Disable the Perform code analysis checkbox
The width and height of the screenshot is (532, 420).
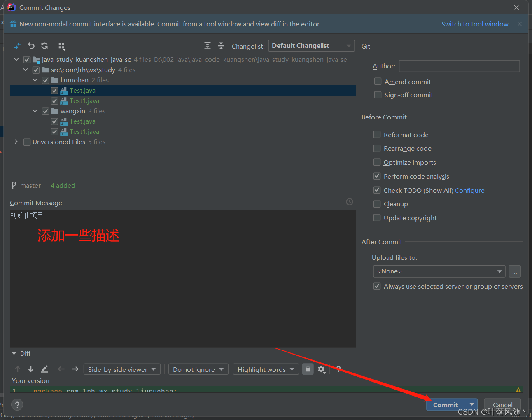377,176
